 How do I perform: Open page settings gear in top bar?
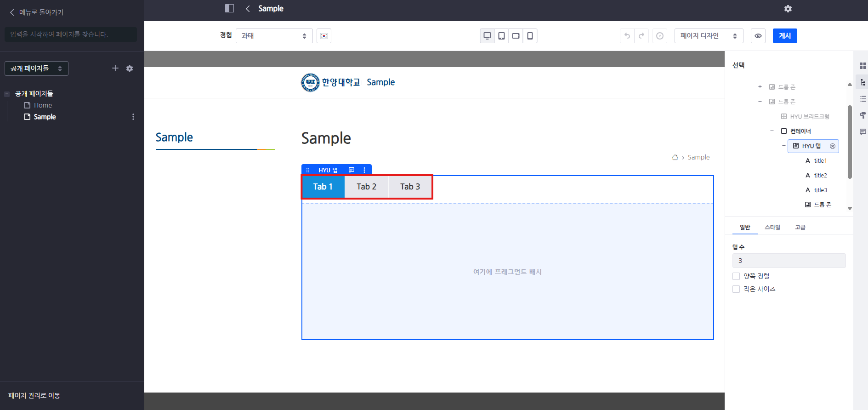tap(788, 9)
